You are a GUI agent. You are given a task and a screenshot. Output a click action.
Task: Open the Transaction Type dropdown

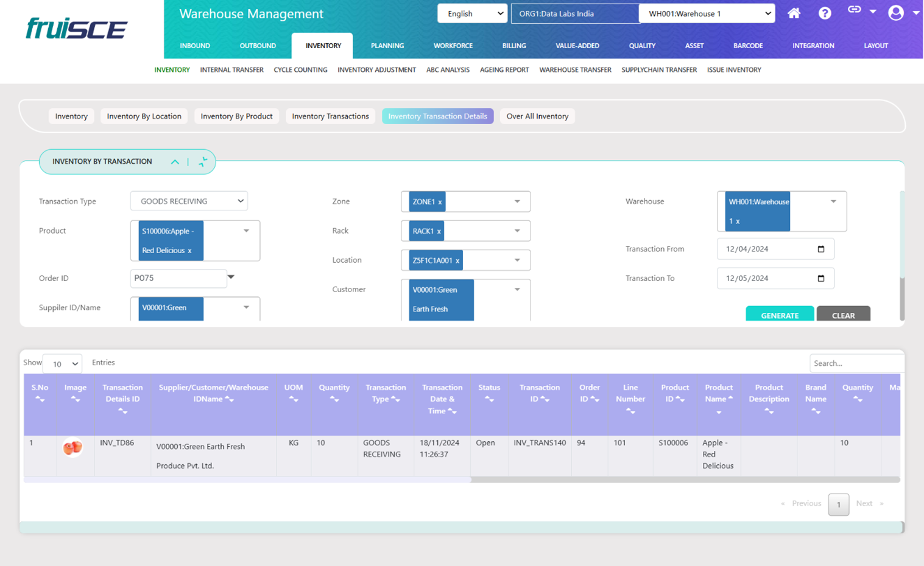(x=189, y=201)
